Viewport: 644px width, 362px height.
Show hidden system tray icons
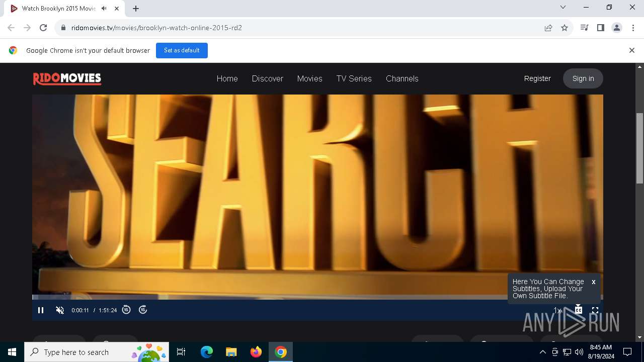coord(542,352)
